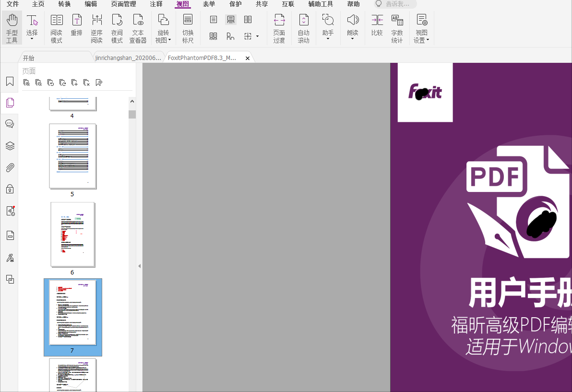The width and height of the screenshot is (572, 392).
Task: Open the bookmarks side panel
Action: [x=10, y=81]
